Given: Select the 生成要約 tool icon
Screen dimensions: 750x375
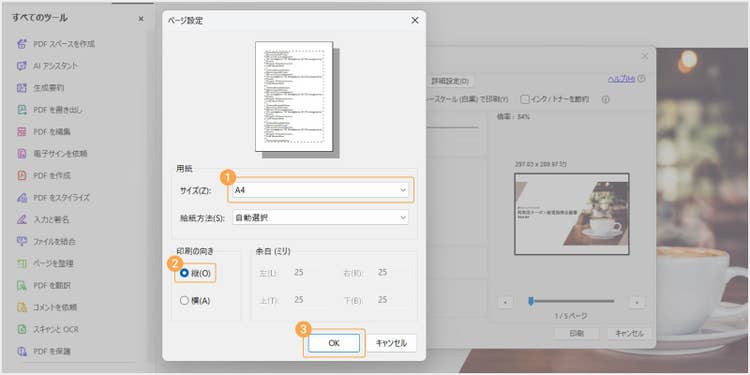Looking at the screenshot, I should pyautogui.click(x=22, y=88).
